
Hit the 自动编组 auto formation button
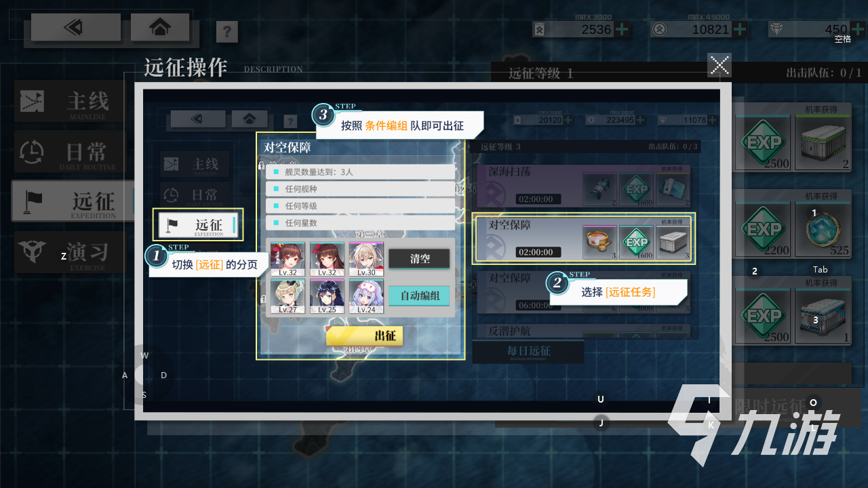[419, 296]
